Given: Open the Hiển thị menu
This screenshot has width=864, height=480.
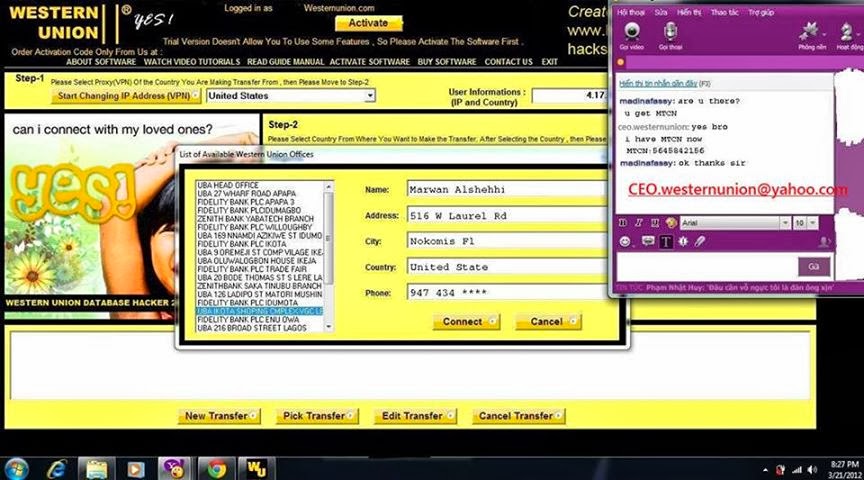Looking at the screenshot, I should (689, 12).
